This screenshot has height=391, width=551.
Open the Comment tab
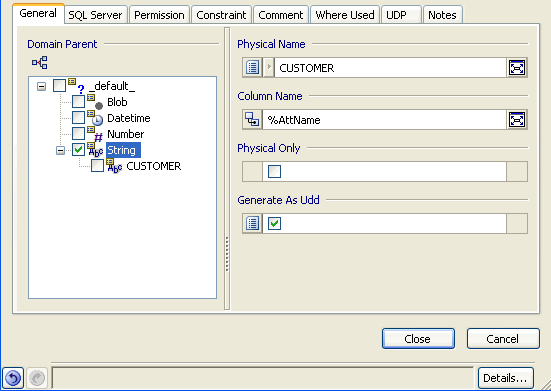281,15
